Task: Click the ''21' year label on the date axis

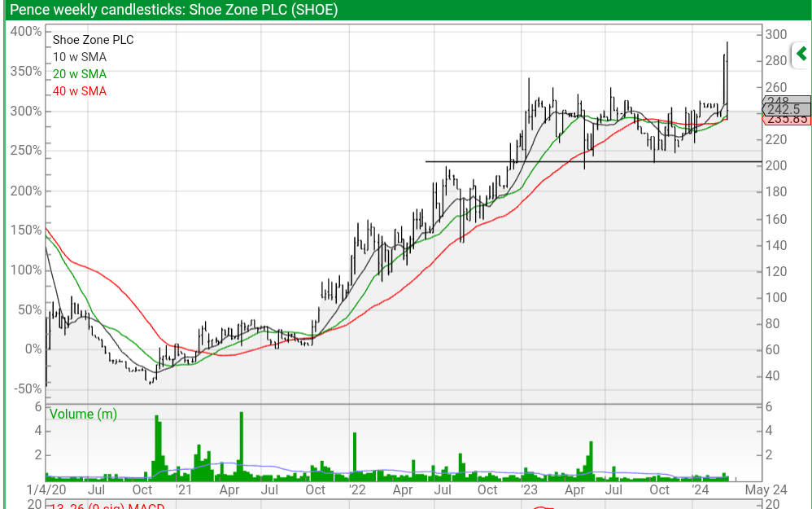Action: (183, 489)
